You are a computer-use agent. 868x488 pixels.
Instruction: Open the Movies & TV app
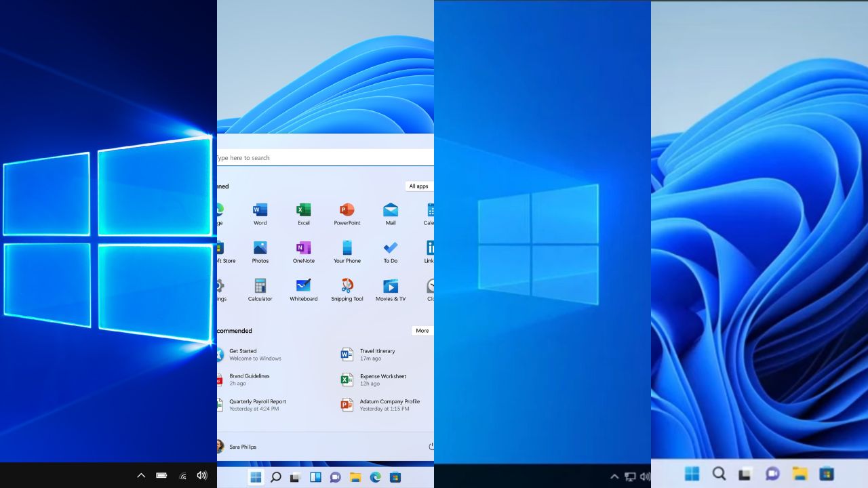(x=391, y=289)
